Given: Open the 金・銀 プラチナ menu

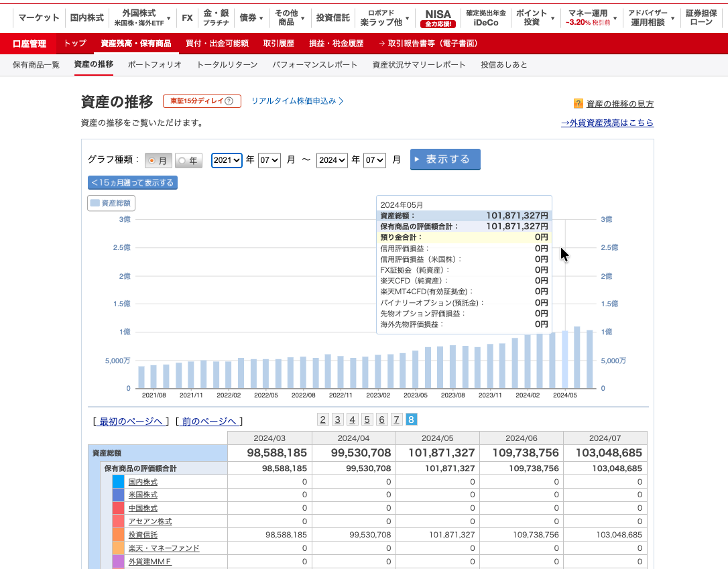Looking at the screenshot, I should coord(216,18).
